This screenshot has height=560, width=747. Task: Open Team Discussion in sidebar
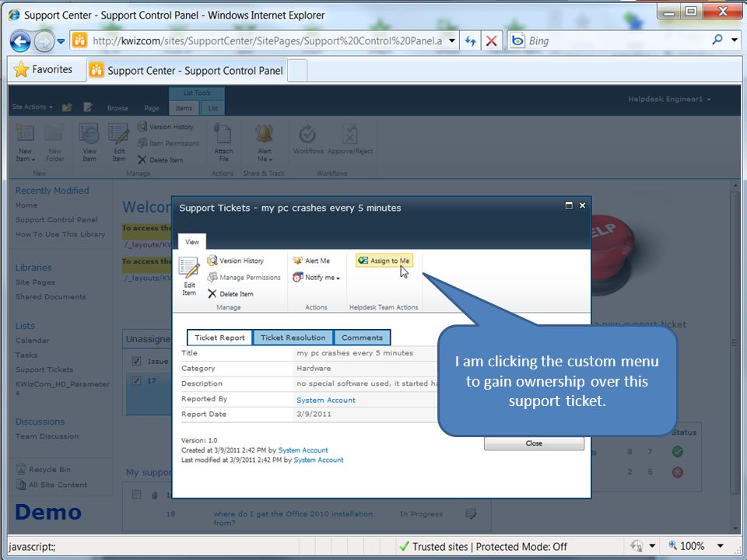tap(47, 436)
